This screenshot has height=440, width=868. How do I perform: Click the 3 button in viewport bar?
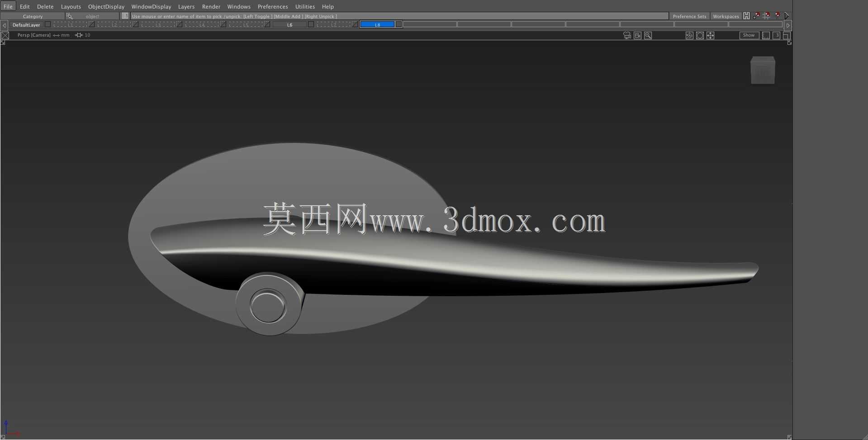coord(776,35)
